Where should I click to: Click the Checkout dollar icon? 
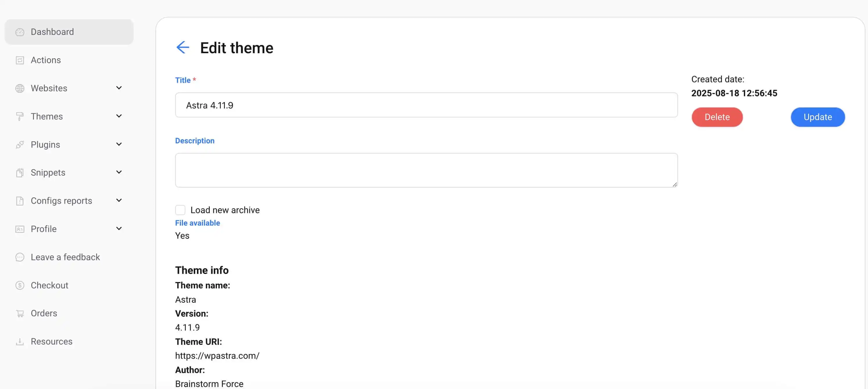(20, 285)
